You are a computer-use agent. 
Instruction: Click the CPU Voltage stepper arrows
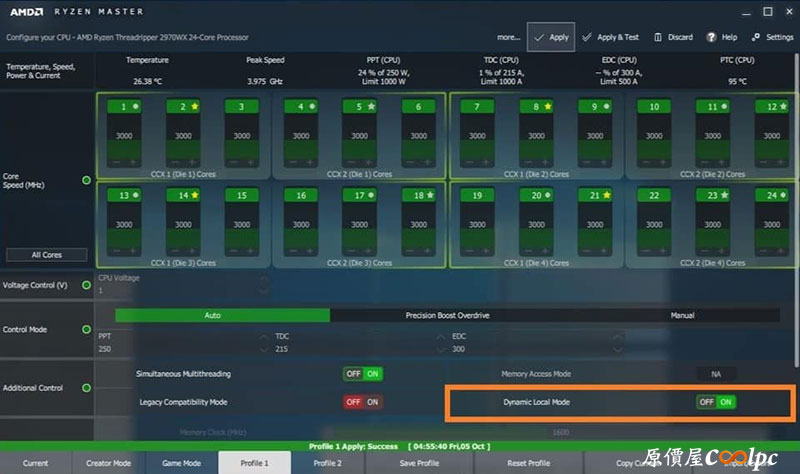pyautogui.click(x=263, y=285)
